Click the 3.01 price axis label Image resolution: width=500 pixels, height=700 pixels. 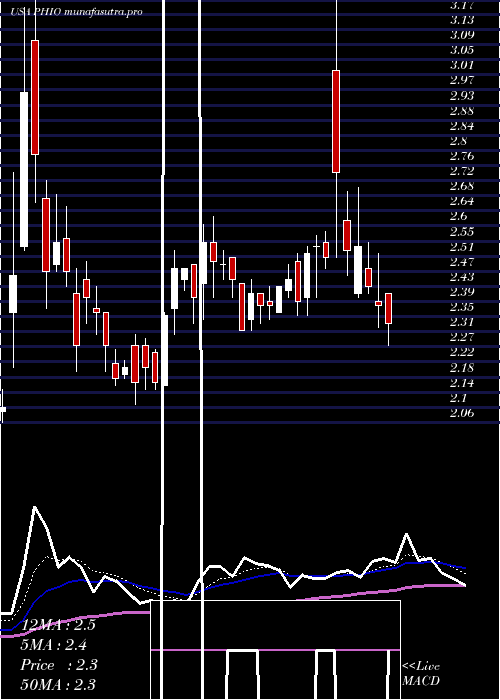pos(462,65)
